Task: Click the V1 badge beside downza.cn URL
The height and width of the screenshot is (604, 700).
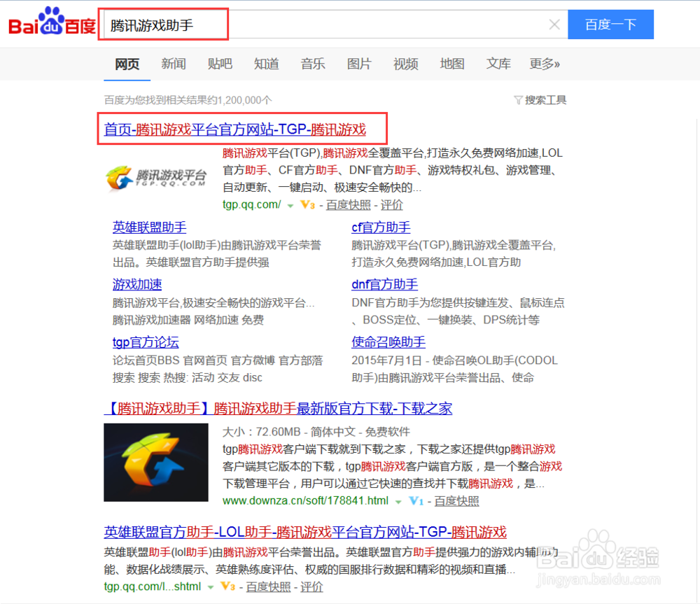Action: (x=416, y=501)
